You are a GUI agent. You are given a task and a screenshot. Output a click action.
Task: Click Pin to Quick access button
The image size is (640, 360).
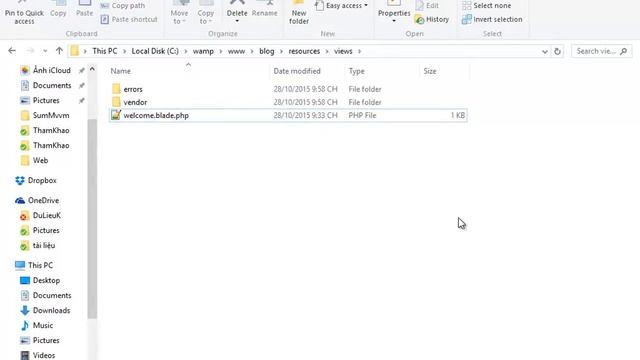pyautogui.click(x=24, y=12)
